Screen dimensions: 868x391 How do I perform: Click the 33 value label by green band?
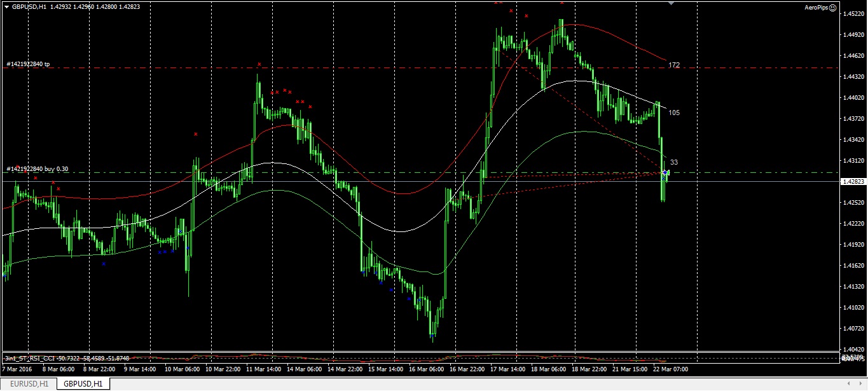point(674,162)
